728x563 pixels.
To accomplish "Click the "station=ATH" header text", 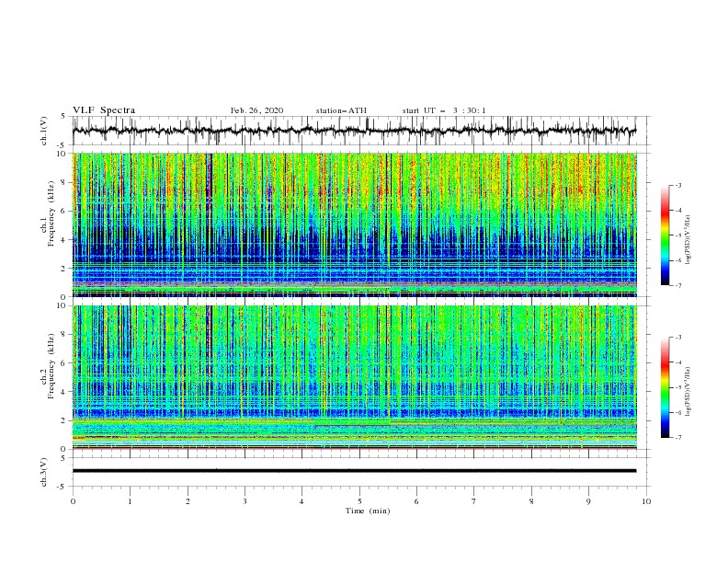I will tap(341, 110).
